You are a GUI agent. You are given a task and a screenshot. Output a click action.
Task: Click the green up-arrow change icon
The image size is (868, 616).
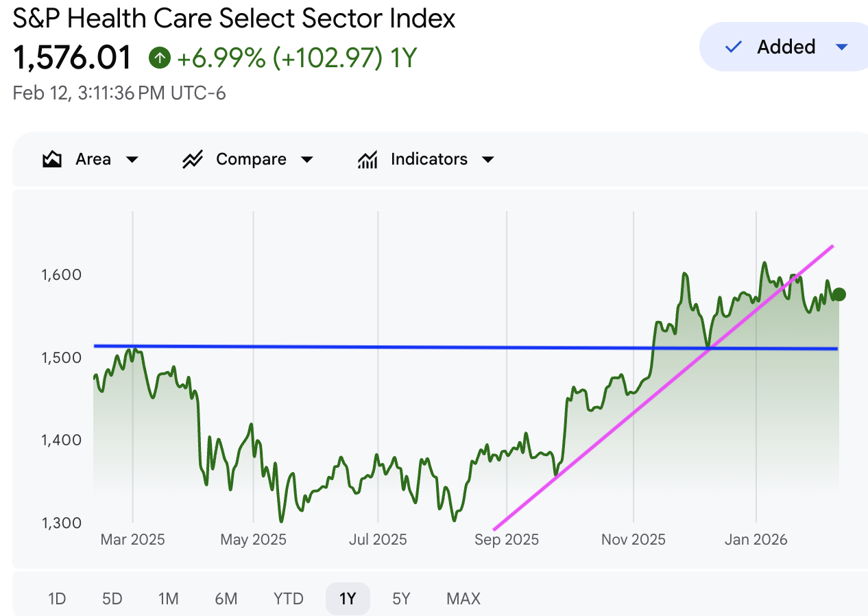(159, 58)
